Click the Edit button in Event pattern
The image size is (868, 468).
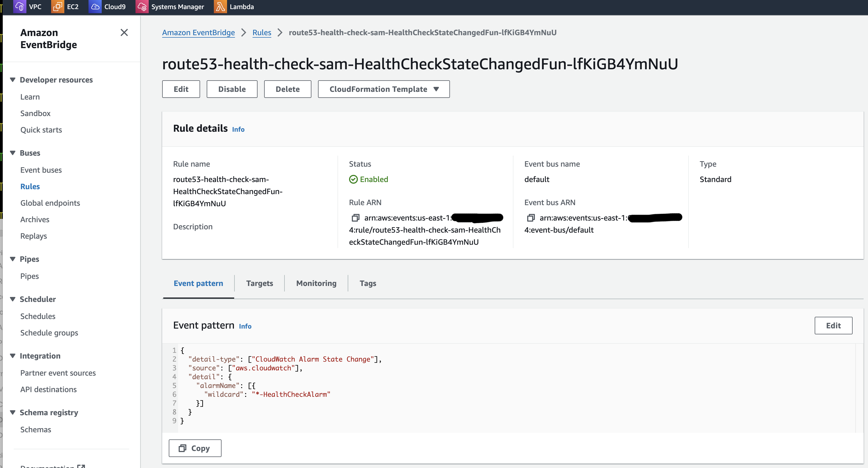[833, 325]
